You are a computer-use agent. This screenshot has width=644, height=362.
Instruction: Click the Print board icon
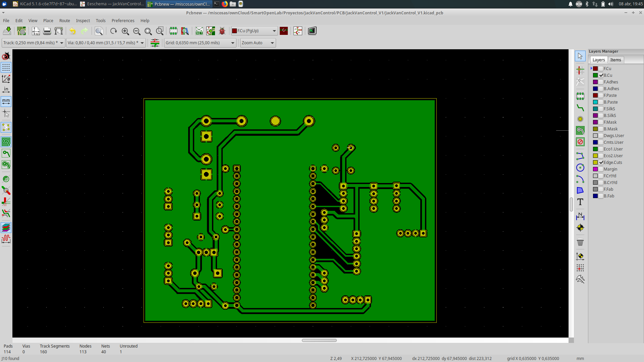click(x=47, y=31)
